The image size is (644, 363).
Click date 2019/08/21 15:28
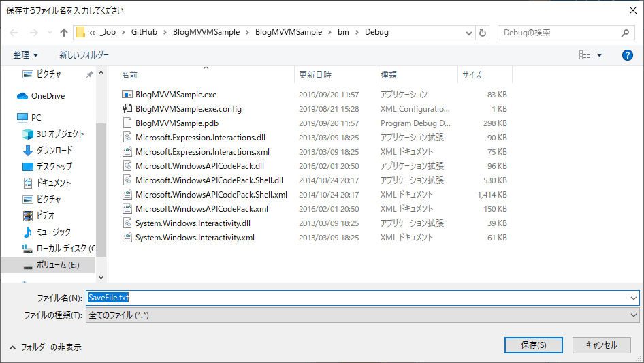329,109
